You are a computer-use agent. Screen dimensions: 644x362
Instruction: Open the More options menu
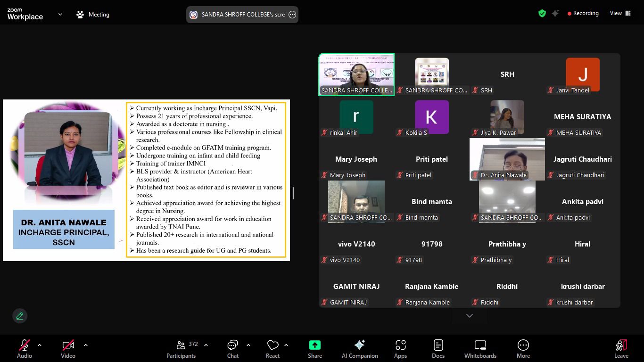click(x=523, y=349)
